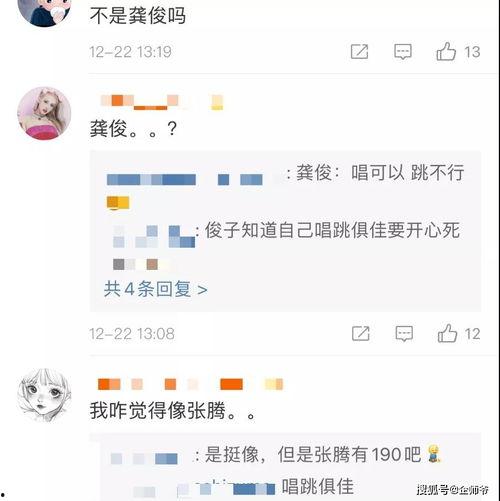The image size is (500, 501).
Task: Open blue username before 俊子知道 reply
Action: [x=153, y=236]
